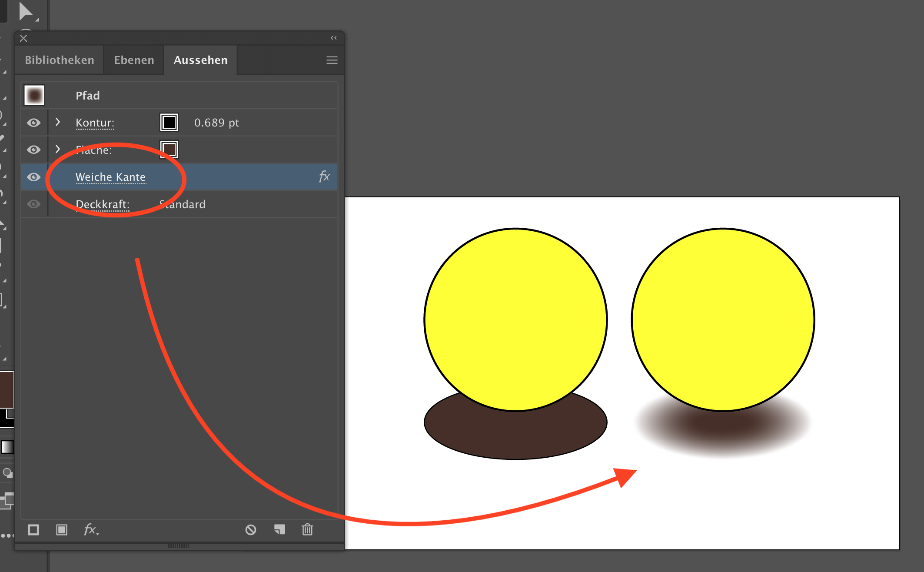Click the black Kontur color swatch
The width and height of the screenshot is (924, 572).
(169, 123)
